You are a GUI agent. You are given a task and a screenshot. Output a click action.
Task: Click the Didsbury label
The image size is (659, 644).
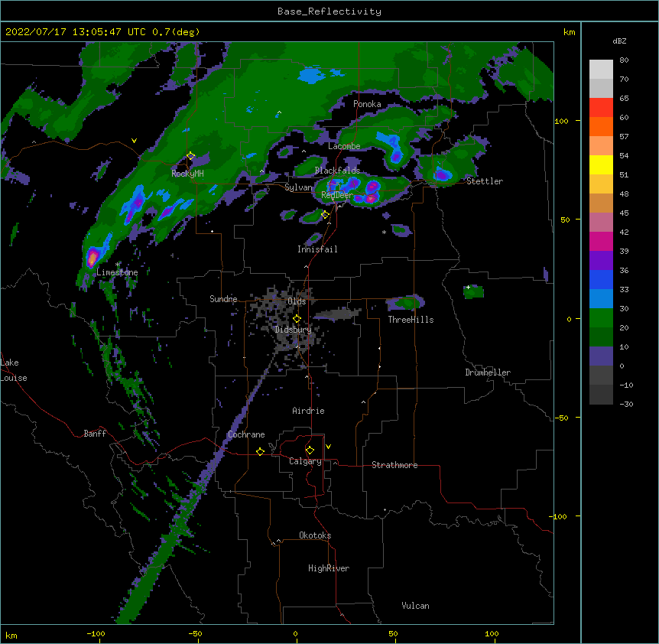[x=294, y=330]
